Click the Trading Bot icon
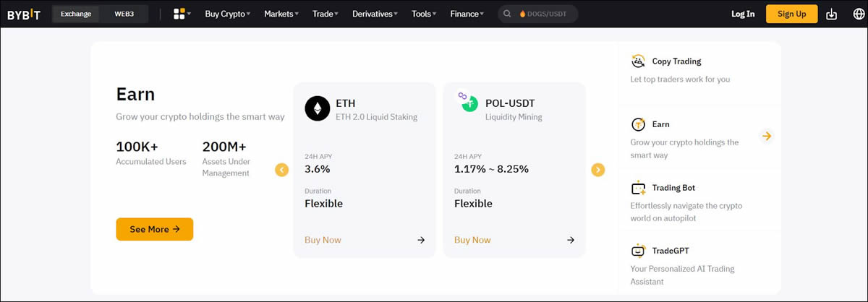 (x=638, y=188)
